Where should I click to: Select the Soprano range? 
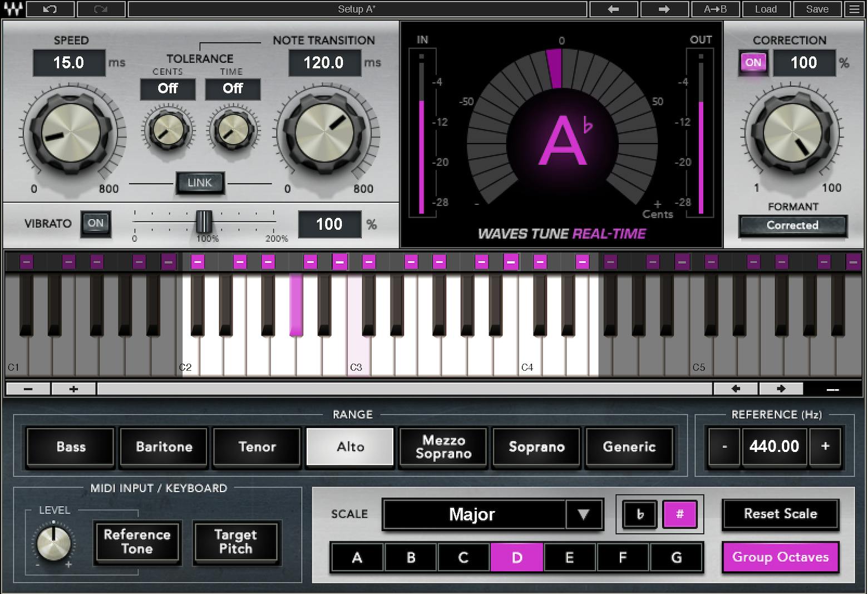click(x=536, y=446)
